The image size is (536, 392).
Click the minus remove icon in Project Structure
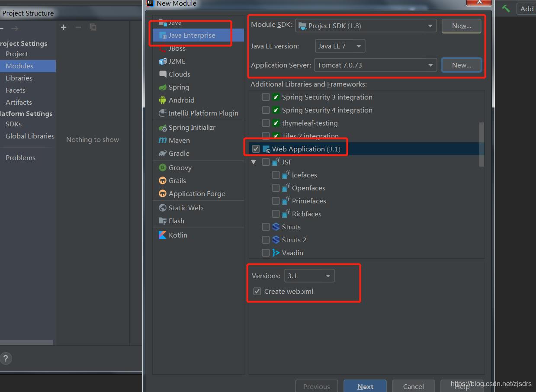[x=78, y=27]
